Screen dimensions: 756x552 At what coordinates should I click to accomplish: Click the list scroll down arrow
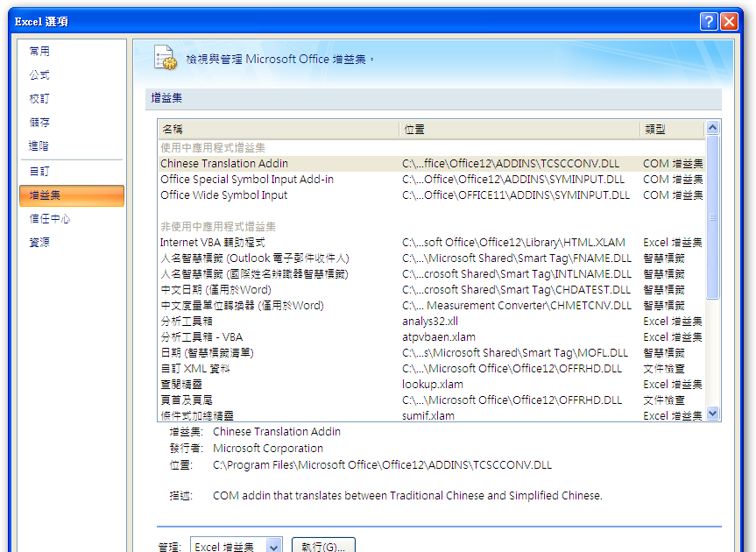pyautogui.click(x=712, y=414)
